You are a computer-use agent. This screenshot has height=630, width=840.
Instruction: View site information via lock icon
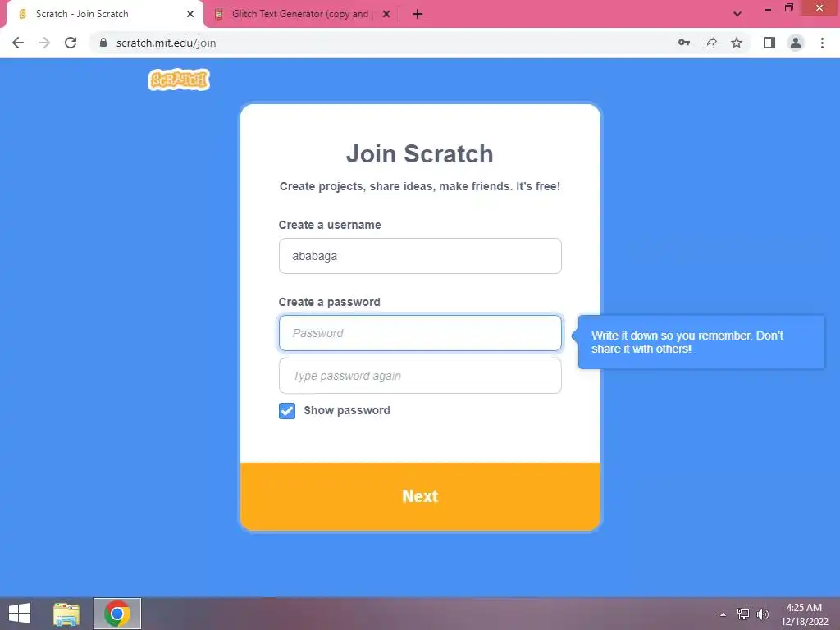(x=103, y=43)
